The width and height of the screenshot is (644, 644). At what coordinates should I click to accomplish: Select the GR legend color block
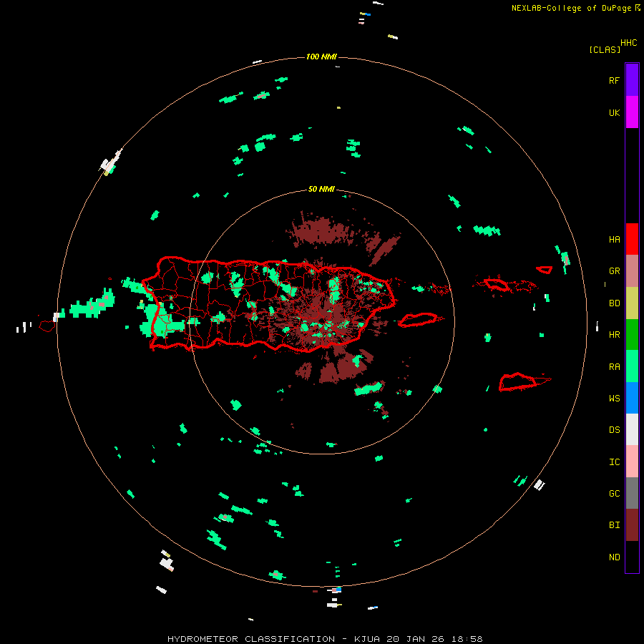tap(632, 271)
